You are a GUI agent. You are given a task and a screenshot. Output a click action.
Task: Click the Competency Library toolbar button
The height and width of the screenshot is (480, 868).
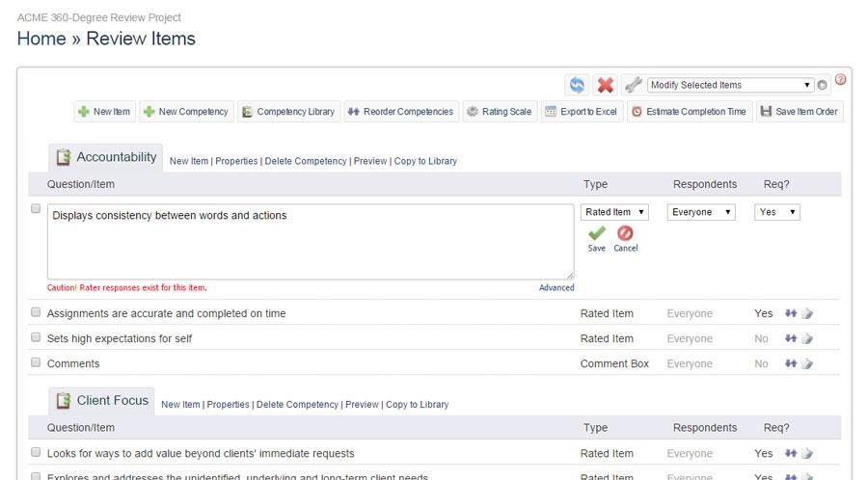[x=287, y=112]
